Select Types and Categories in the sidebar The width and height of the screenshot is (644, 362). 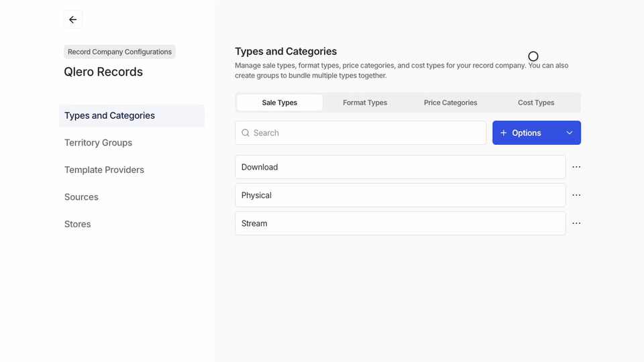(131, 115)
